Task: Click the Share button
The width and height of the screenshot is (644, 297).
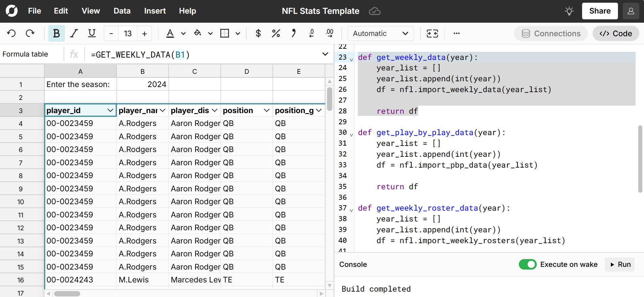Action: (600, 11)
